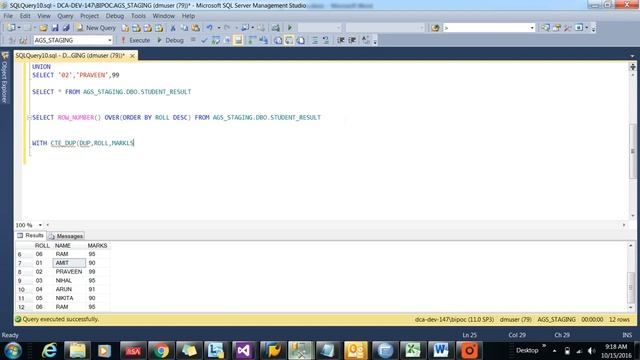Start the Debug button

tap(170, 40)
